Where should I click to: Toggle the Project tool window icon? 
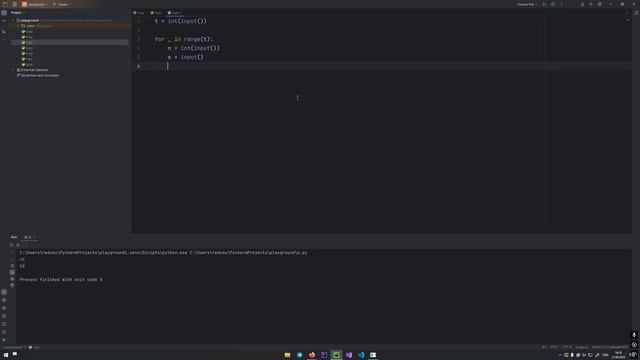click(x=4, y=13)
